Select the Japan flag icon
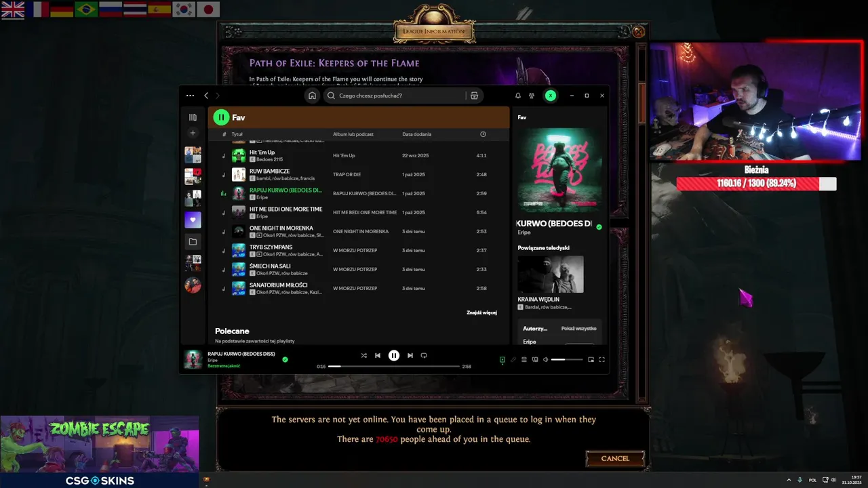 208,9
